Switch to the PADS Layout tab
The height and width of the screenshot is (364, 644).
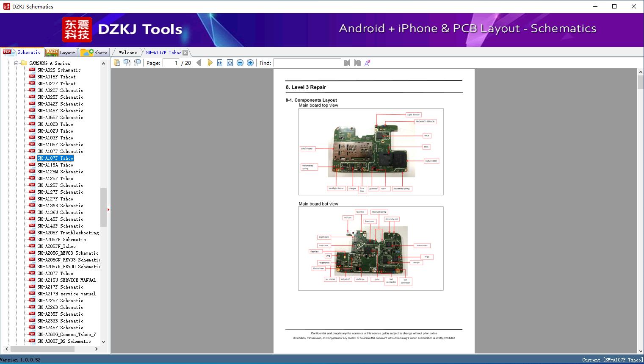pos(60,53)
